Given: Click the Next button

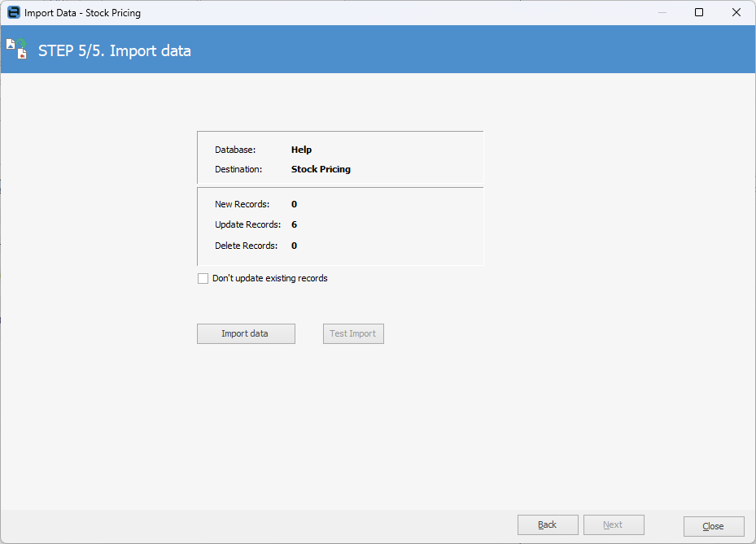Looking at the screenshot, I should tap(614, 525).
